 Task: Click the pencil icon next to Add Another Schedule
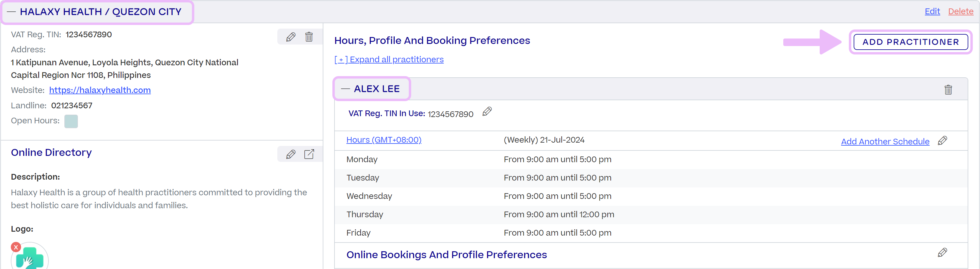tap(942, 141)
